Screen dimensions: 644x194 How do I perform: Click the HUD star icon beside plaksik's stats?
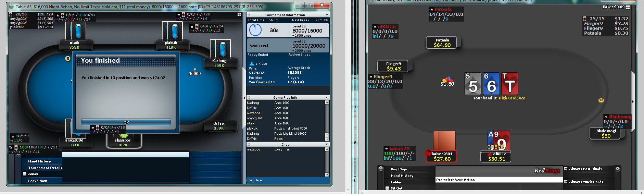coord(178,15)
